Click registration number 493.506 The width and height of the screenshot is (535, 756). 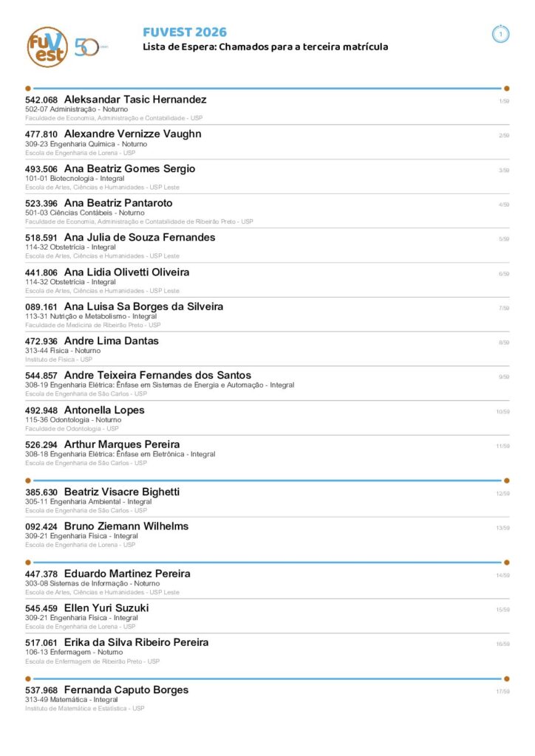41,169
